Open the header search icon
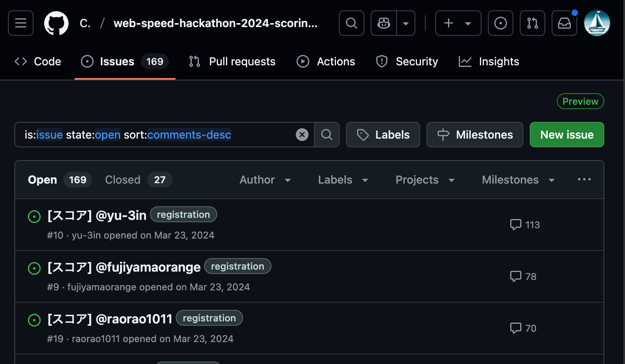Viewport: 625px width, 364px height. pos(351,23)
